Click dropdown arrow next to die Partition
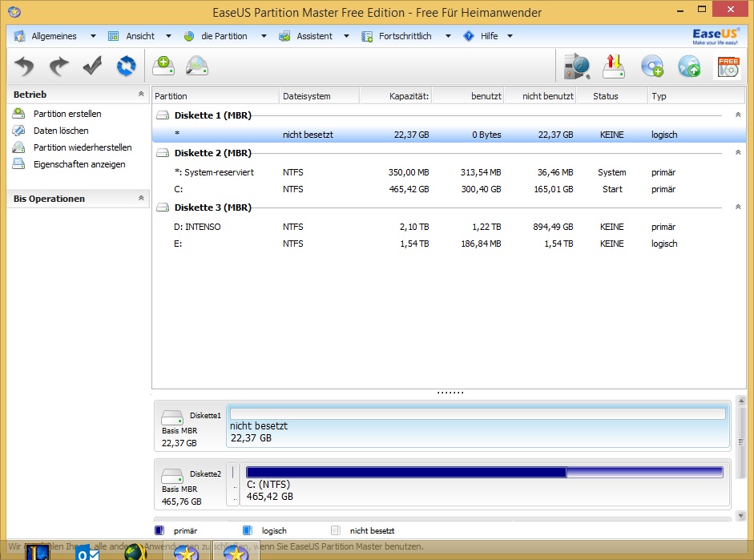 (264, 36)
